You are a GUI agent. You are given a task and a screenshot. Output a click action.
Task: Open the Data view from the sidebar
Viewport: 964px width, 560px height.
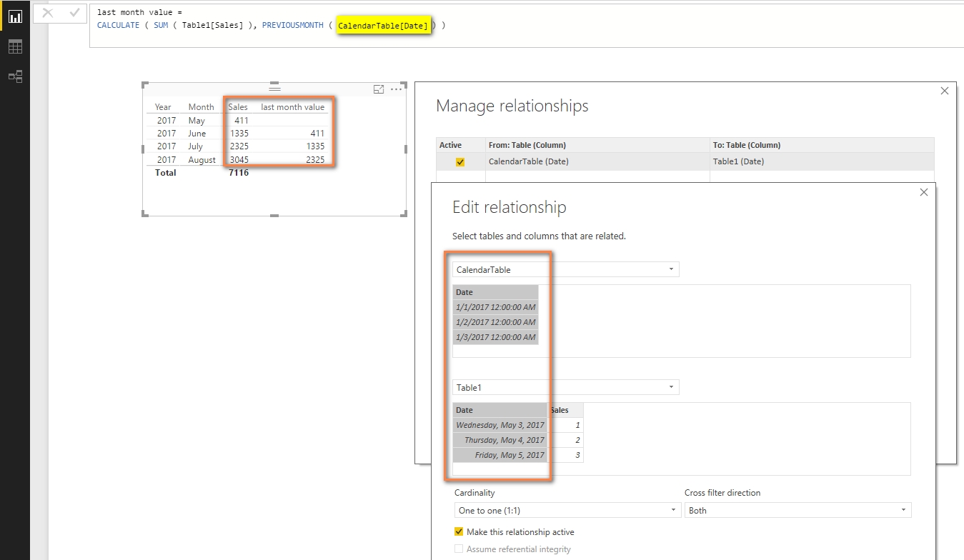[15, 46]
